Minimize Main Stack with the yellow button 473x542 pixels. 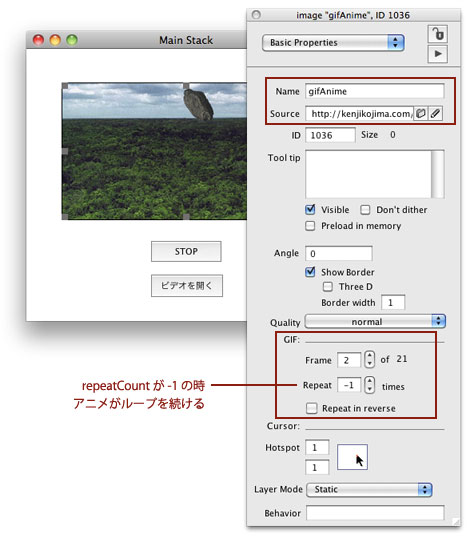click(x=55, y=40)
